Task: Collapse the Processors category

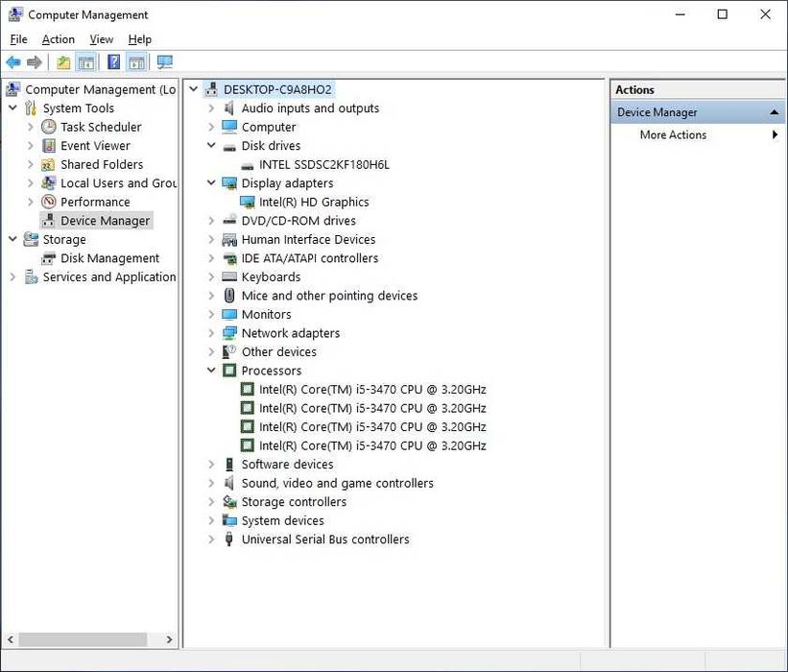Action: [x=211, y=370]
